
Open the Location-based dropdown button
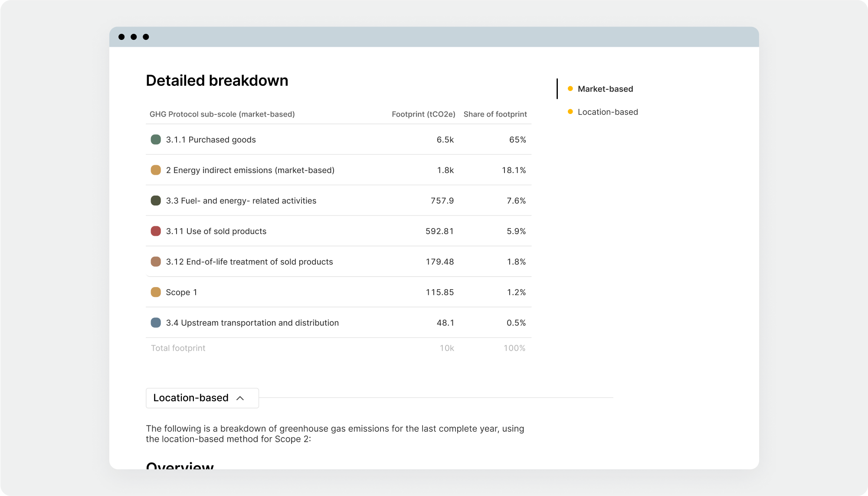click(191, 398)
